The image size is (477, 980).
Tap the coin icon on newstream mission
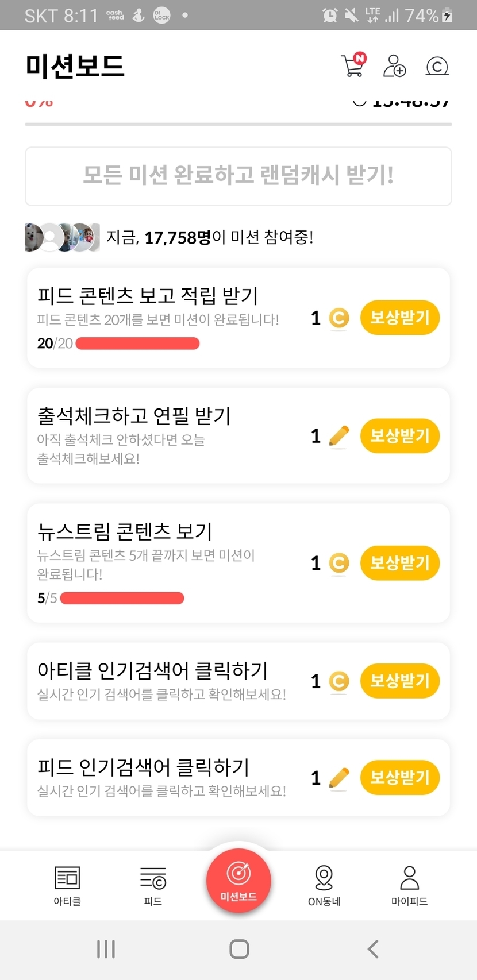(339, 563)
